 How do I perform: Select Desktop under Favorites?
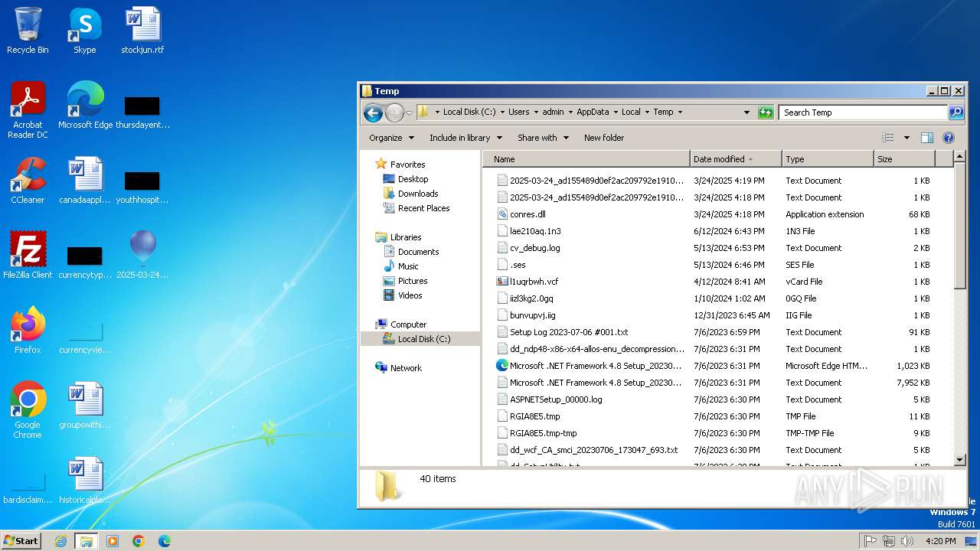(413, 179)
